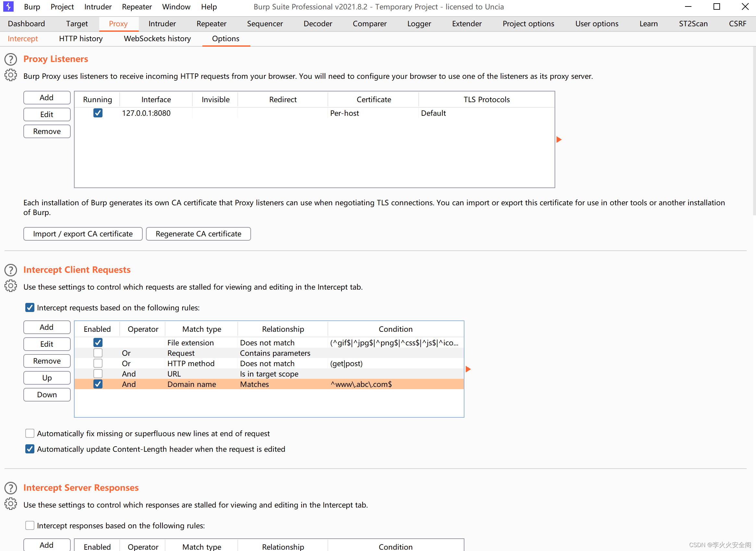The image size is (756, 551).
Task: Add a new proxy listener
Action: click(47, 97)
